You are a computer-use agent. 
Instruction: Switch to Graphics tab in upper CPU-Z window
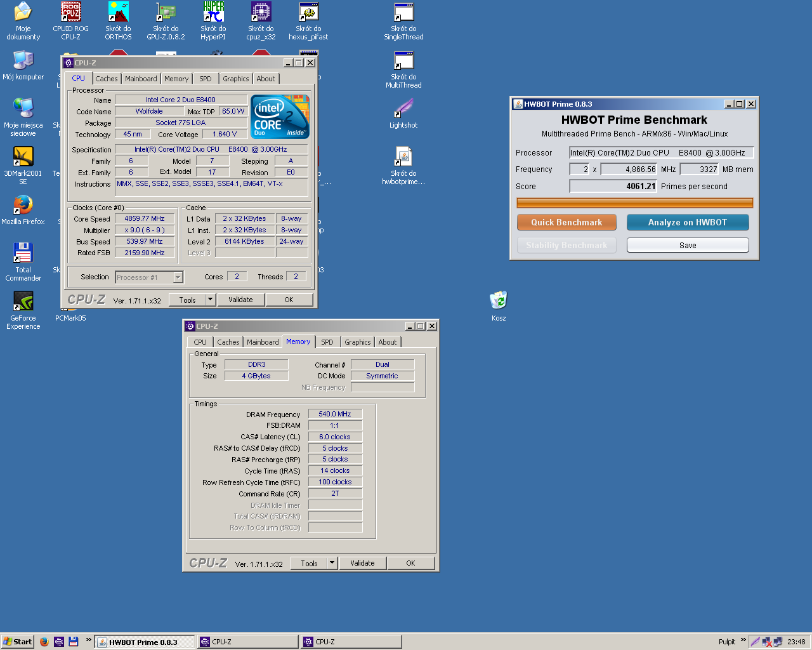click(x=236, y=79)
